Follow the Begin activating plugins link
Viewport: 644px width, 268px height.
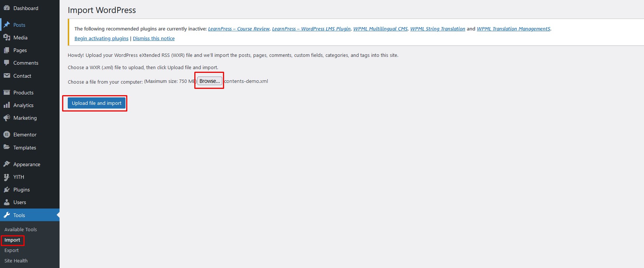click(x=101, y=39)
